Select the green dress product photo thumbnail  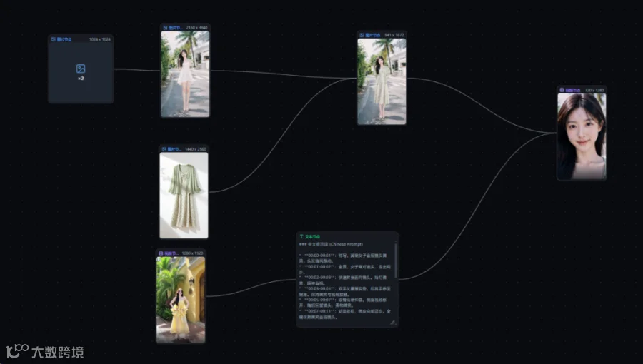click(x=184, y=196)
